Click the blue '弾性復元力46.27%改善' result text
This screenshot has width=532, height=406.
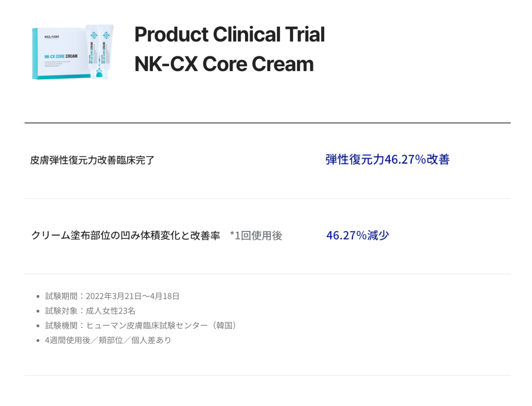(x=387, y=160)
